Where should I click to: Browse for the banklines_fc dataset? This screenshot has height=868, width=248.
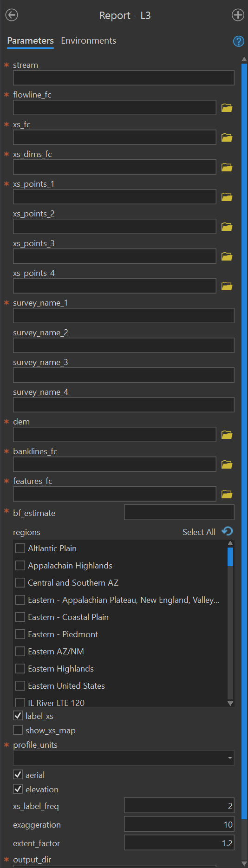coord(227,464)
